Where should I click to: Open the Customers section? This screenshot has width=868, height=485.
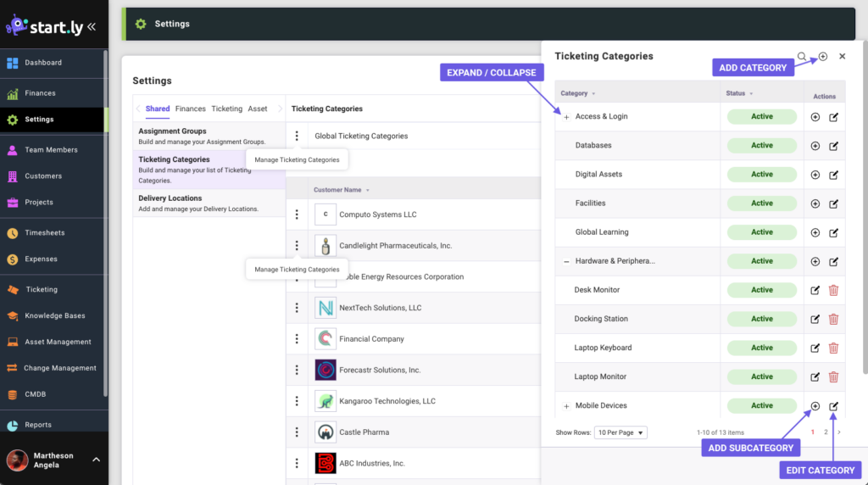point(43,176)
